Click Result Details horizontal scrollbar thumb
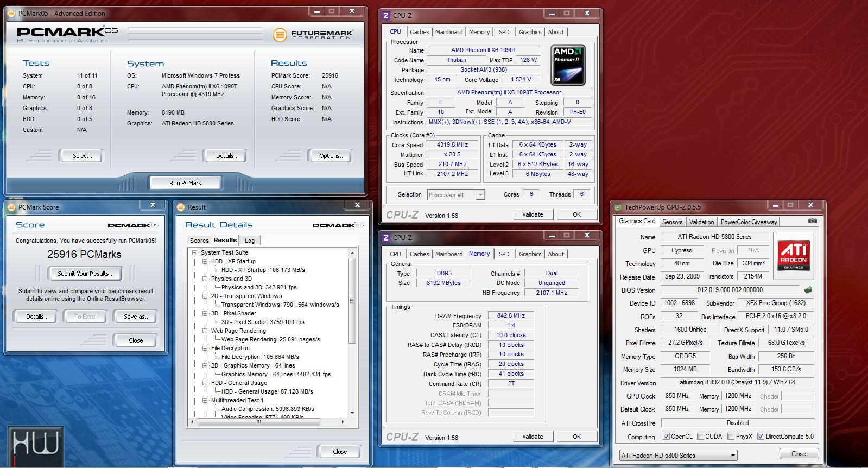 (258, 421)
